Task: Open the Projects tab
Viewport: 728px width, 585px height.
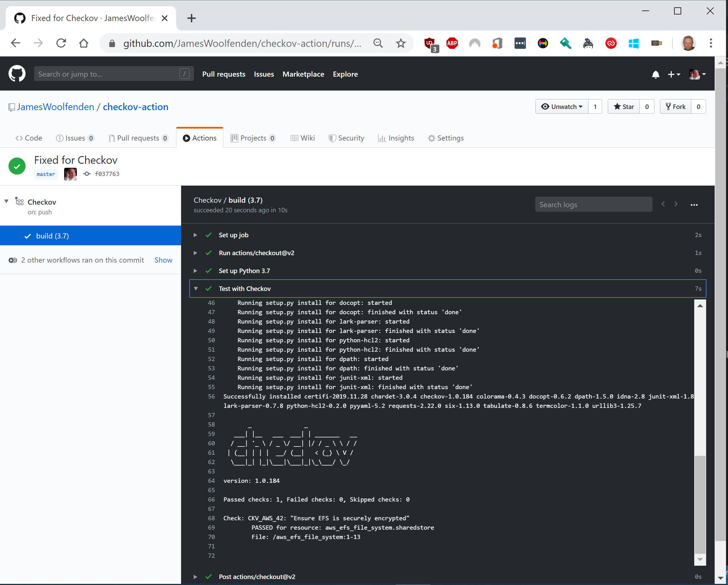Action: click(x=253, y=138)
